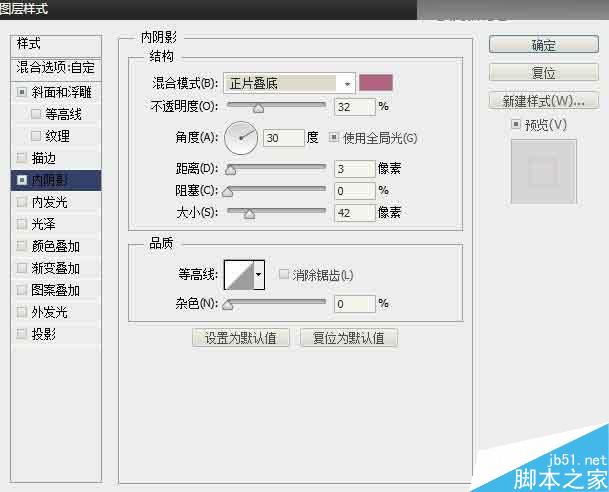609x492 pixels.
Task: Enable the 纹理 sub-option checkbox
Action: click(x=36, y=136)
